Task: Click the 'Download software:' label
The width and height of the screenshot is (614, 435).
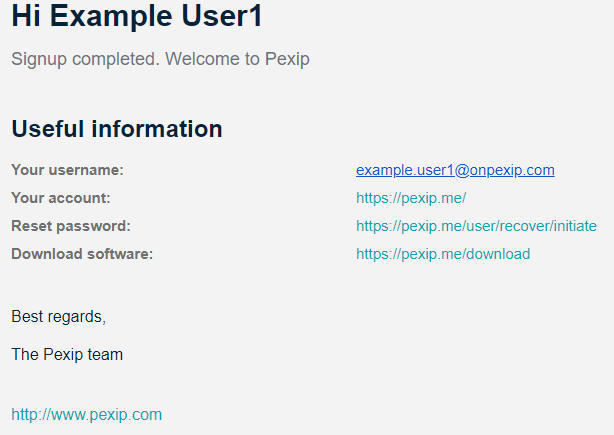Action: coord(82,254)
